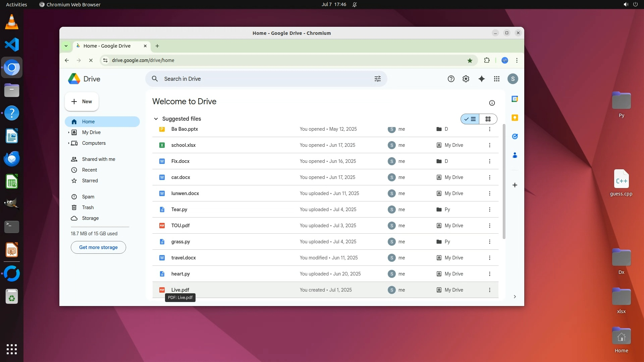The width and height of the screenshot is (644, 362).
Task: Bookmark star in address bar
Action: (470, 60)
